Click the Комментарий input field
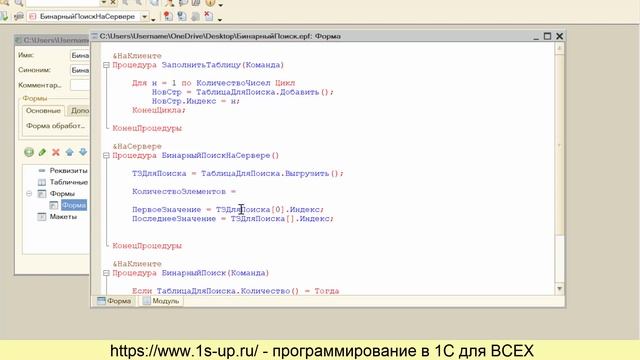640x360 pixels. point(80,85)
